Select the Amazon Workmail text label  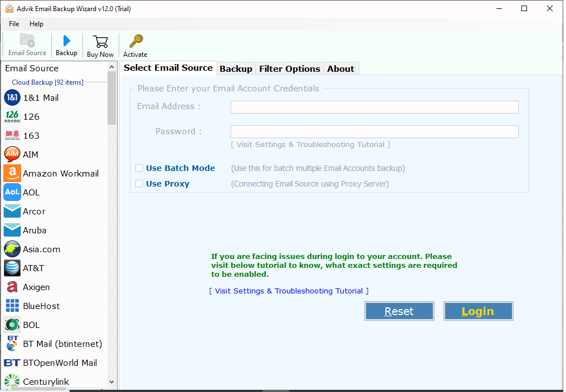click(61, 174)
